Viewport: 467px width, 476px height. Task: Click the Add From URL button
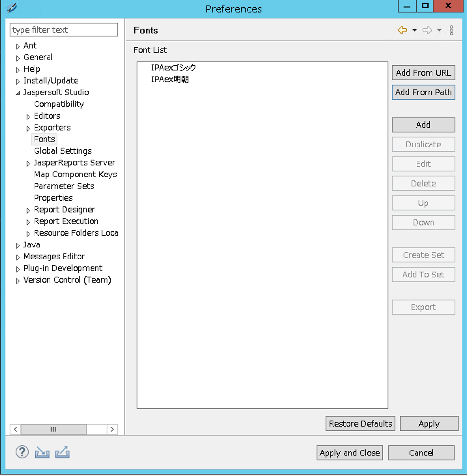tap(423, 73)
